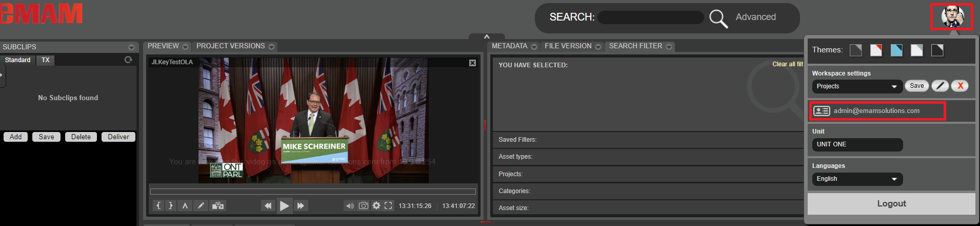980x226 pixels.
Task: Delete workspace with the red X
Action: (x=960, y=86)
